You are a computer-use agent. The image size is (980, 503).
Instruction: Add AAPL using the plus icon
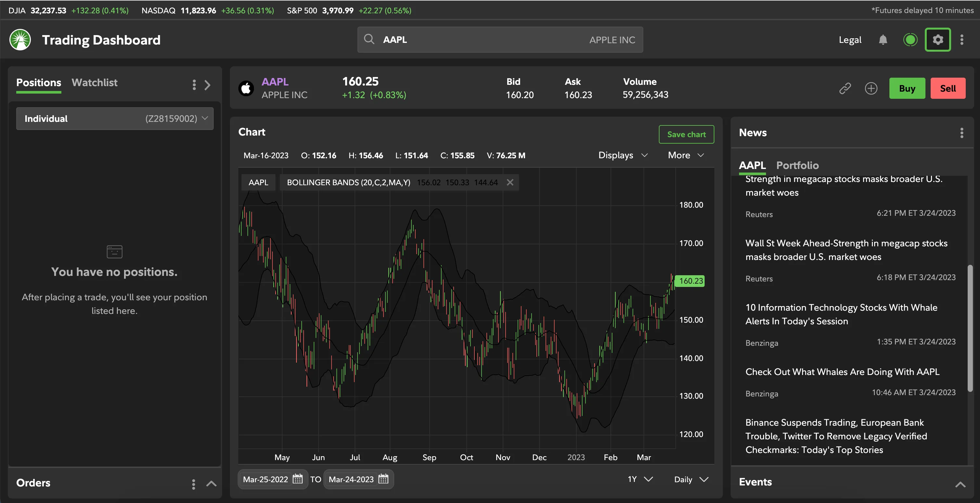871,88
